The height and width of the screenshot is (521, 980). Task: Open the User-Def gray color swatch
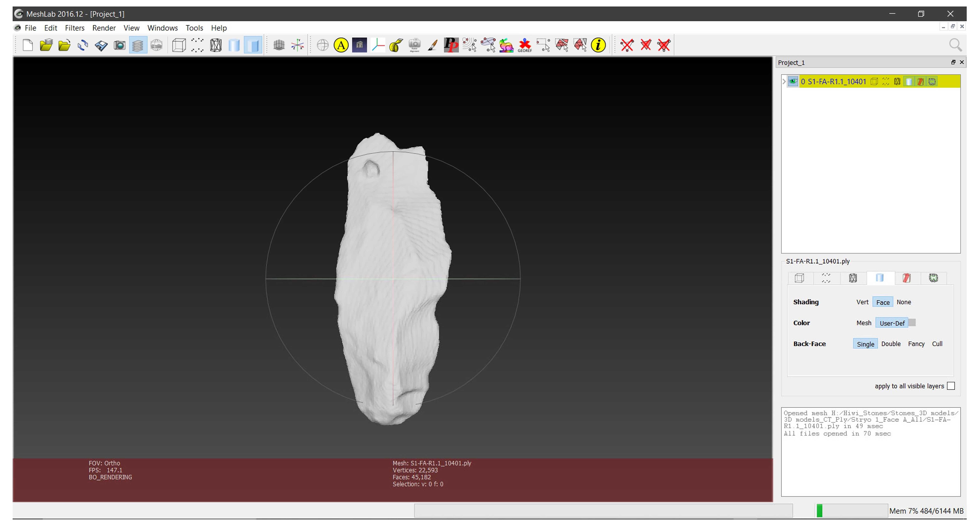coord(912,323)
